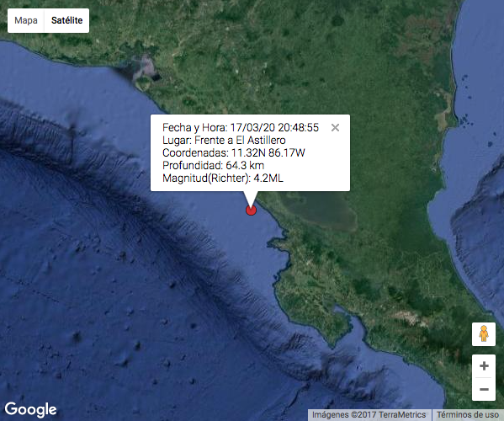The image size is (504, 421).
Task: Open the Google logo link
Action: (x=30, y=410)
